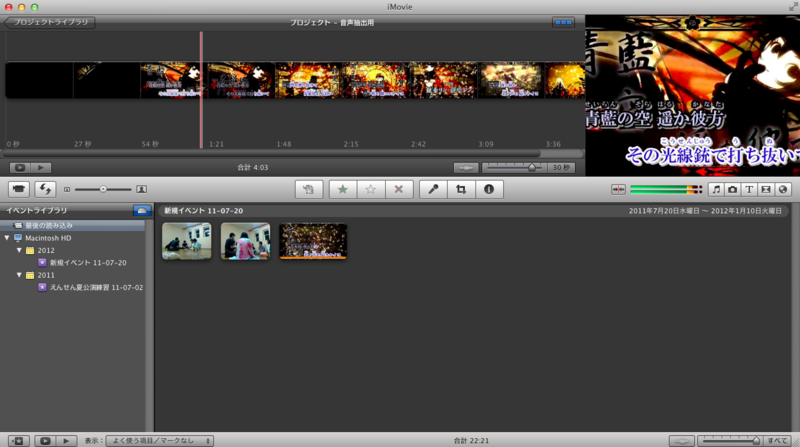Click the large thumbnail size icon
800x447 pixels.
tap(141, 189)
